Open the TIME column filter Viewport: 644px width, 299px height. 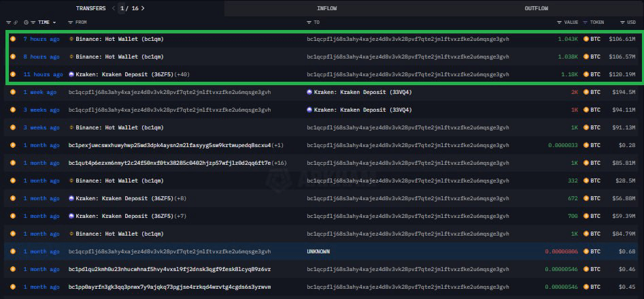pyautogui.click(x=34, y=22)
